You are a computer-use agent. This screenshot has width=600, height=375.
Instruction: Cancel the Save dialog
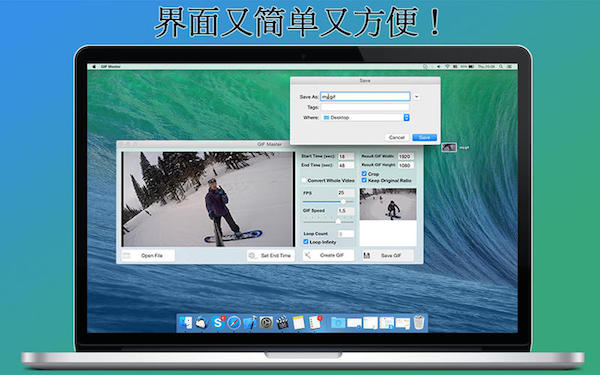coord(397,137)
